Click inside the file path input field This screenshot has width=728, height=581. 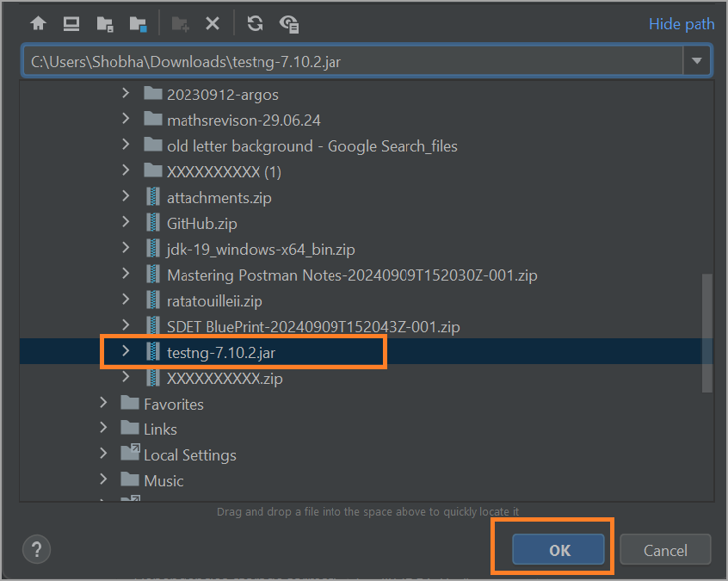pyautogui.click(x=344, y=60)
